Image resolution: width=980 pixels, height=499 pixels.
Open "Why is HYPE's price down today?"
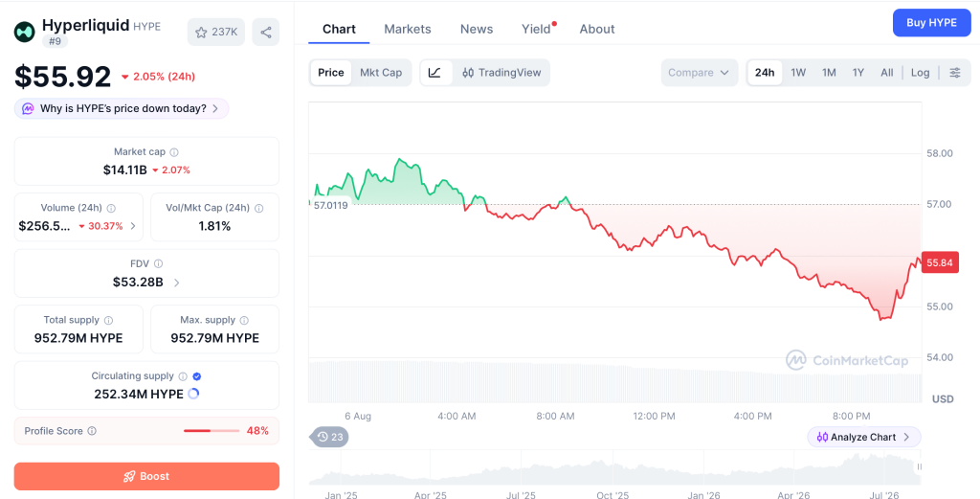pos(122,109)
